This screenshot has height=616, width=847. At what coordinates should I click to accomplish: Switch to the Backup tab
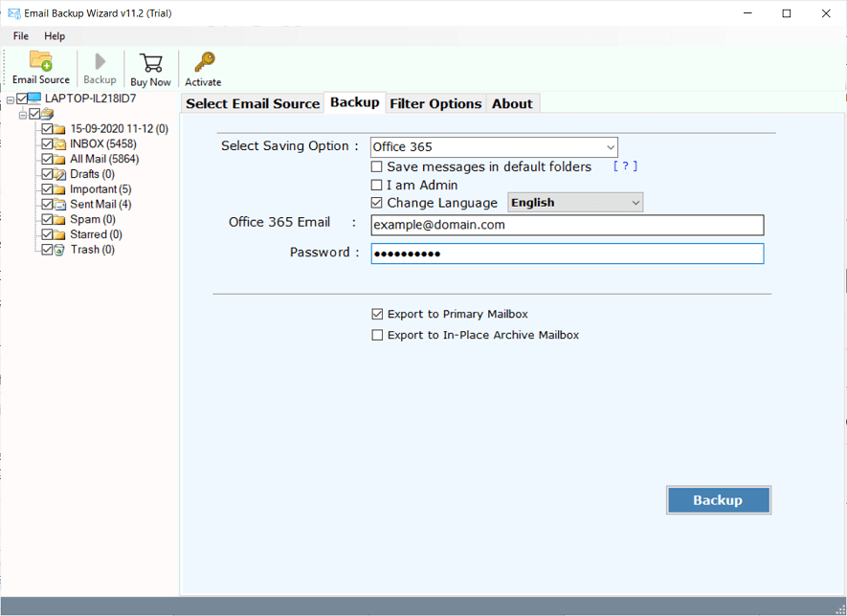coord(355,102)
